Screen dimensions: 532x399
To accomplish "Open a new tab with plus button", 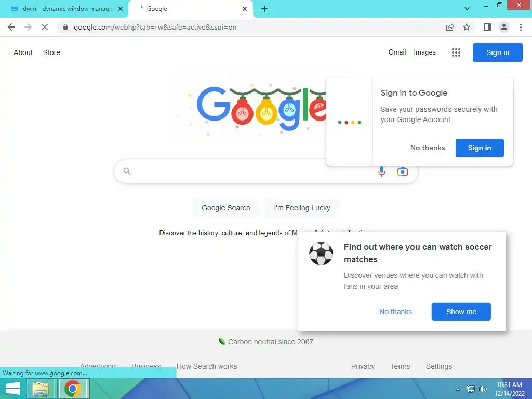I will click(x=264, y=9).
